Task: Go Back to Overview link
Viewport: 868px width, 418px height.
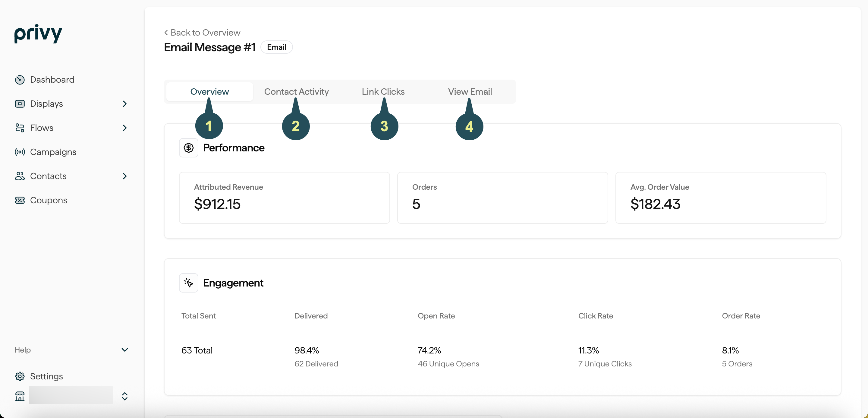Action: pos(202,33)
